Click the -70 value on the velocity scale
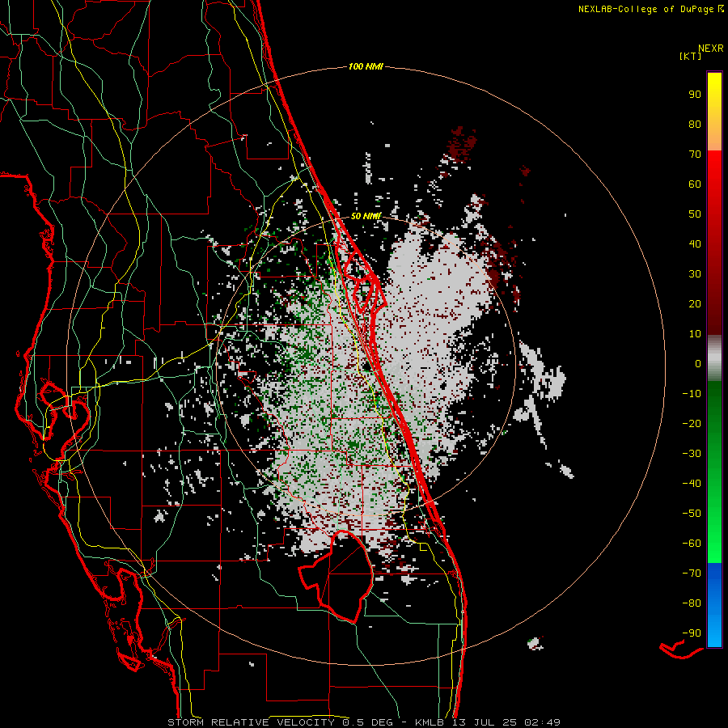Screen dimensions: 728x728 [x=692, y=574]
